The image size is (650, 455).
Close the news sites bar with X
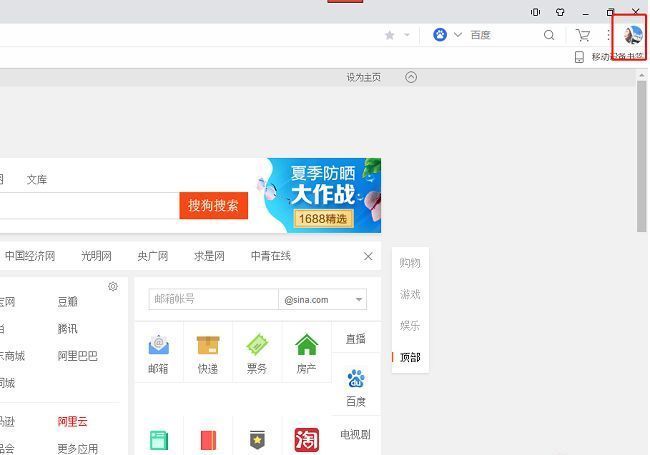click(x=368, y=257)
